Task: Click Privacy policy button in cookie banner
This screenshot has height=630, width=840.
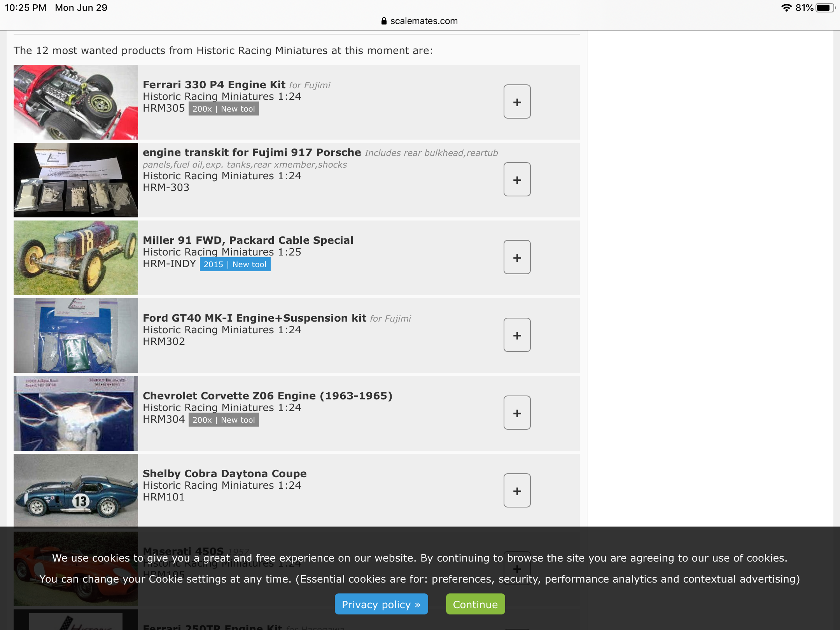Action: point(381,604)
